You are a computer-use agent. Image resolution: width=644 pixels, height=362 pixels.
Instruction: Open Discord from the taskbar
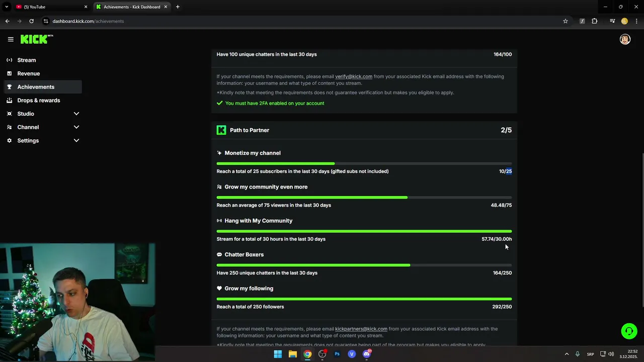coord(367,354)
